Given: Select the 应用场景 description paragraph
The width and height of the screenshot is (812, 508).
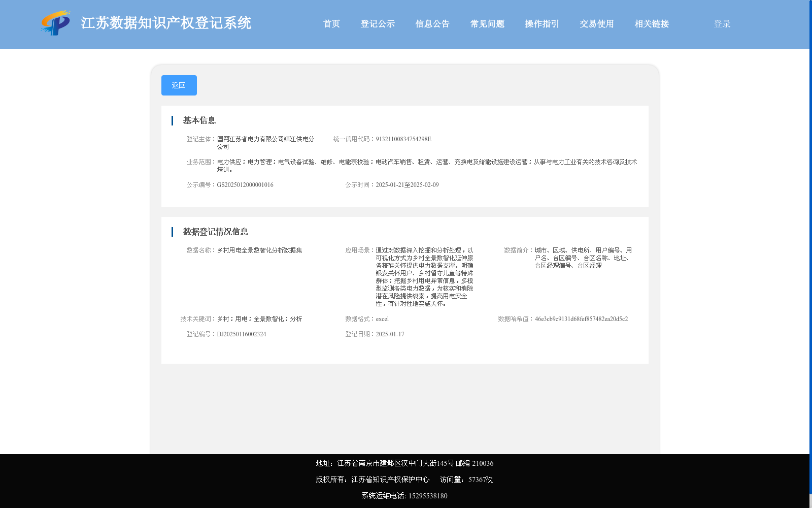Looking at the screenshot, I should [x=424, y=277].
